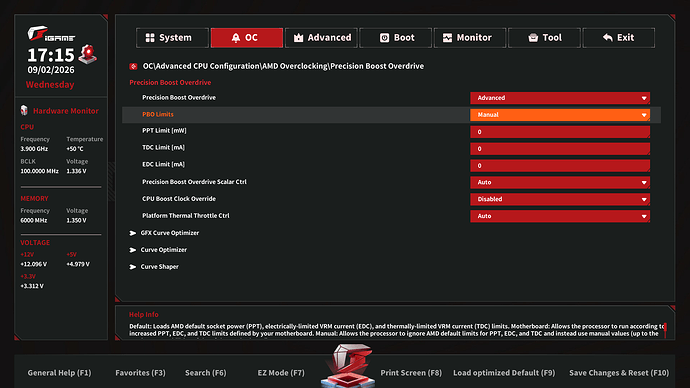This screenshot has height=388, width=690.
Task: Click the Precision Boost Overdrive row label
Action: click(x=179, y=97)
